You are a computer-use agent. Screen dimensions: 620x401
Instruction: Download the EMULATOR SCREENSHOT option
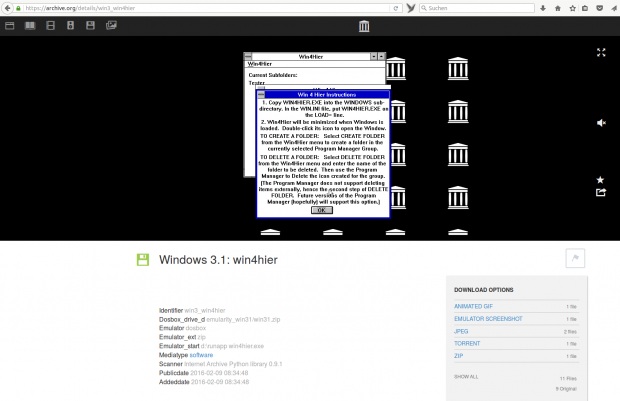[x=488, y=319]
